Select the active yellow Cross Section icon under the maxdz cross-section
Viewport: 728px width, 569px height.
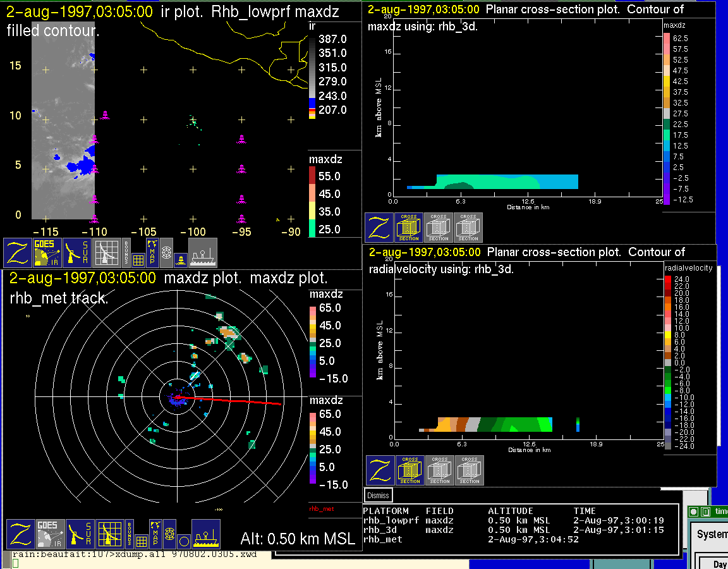tap(409, 228)
